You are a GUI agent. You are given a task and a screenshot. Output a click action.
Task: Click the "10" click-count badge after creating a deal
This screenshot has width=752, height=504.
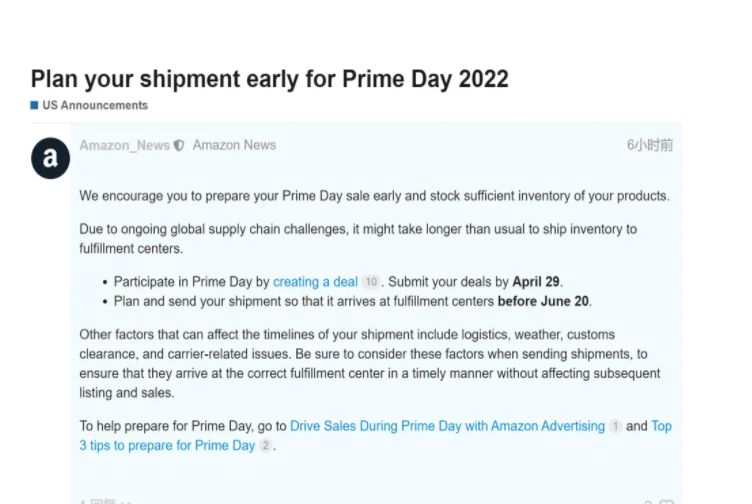371,282
